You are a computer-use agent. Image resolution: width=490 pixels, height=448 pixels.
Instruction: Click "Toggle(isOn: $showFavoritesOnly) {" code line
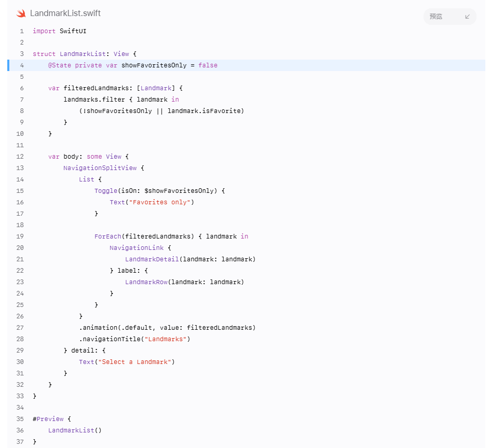point(160,191)
